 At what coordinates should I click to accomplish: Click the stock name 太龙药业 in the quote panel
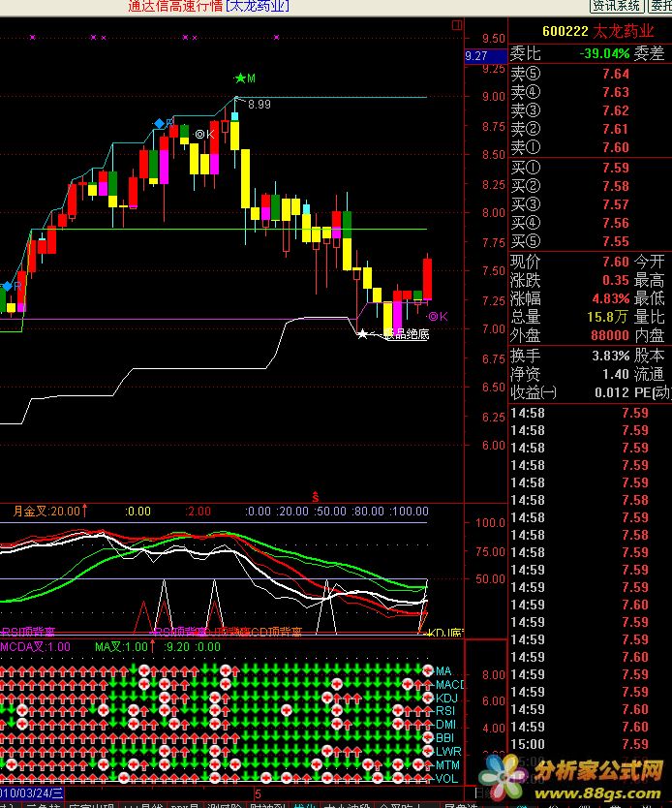click(624, 31)
